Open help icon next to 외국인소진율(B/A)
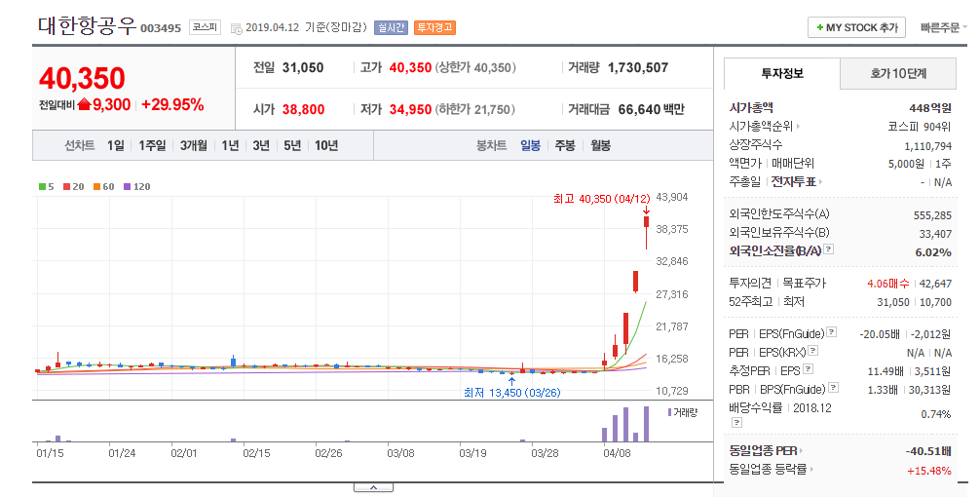Viewport: 980px width, 497px height. [829, 249]
